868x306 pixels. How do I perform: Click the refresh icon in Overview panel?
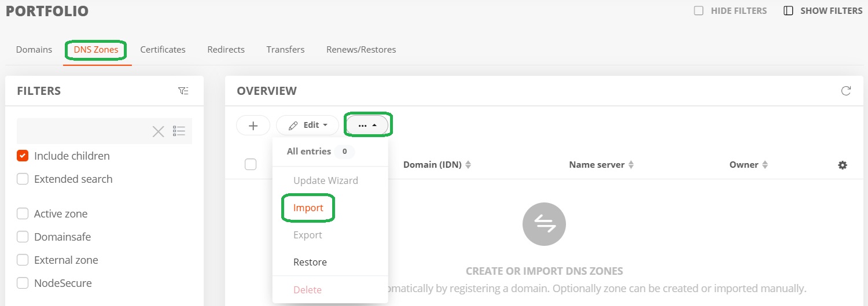tap(846, 91)
